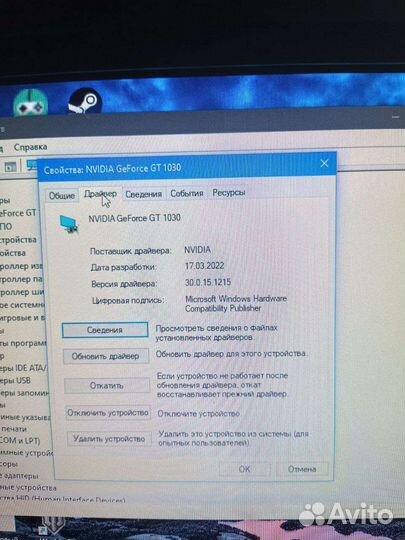Switch to the Общие tab
Image resolution: width=405 pixels, height=540 pixels.
(62, 196)
